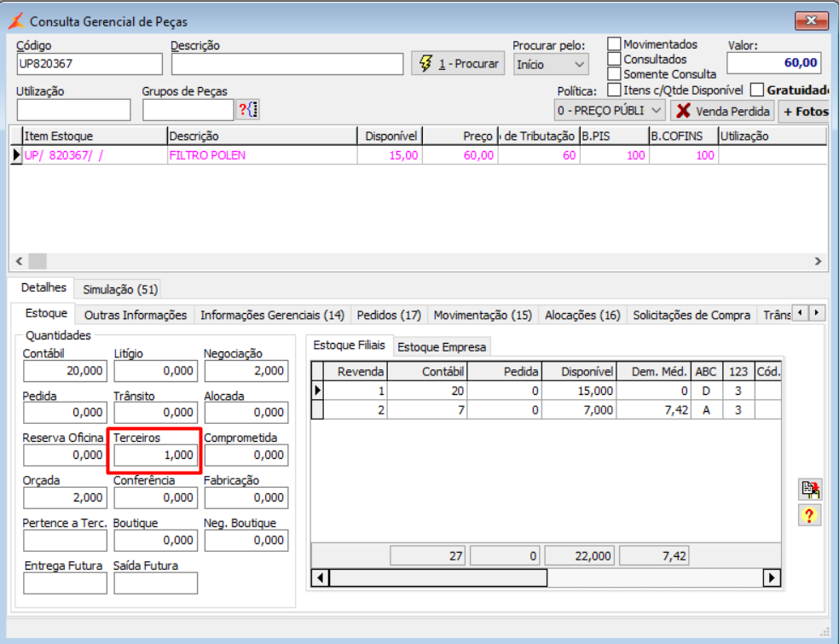Open the Alocações (16) tab
Viewport: 839px width, 644px height.
click(582, 316)
